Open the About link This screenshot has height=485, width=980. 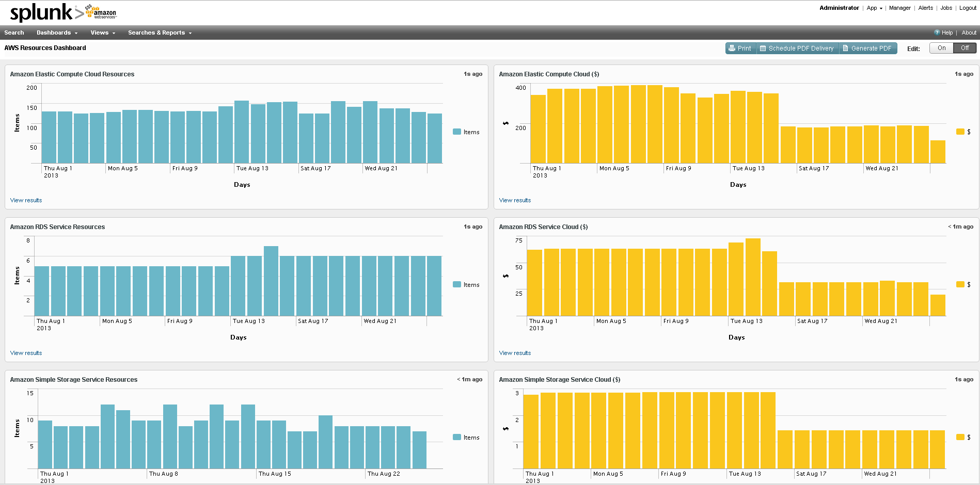(969, 33)
